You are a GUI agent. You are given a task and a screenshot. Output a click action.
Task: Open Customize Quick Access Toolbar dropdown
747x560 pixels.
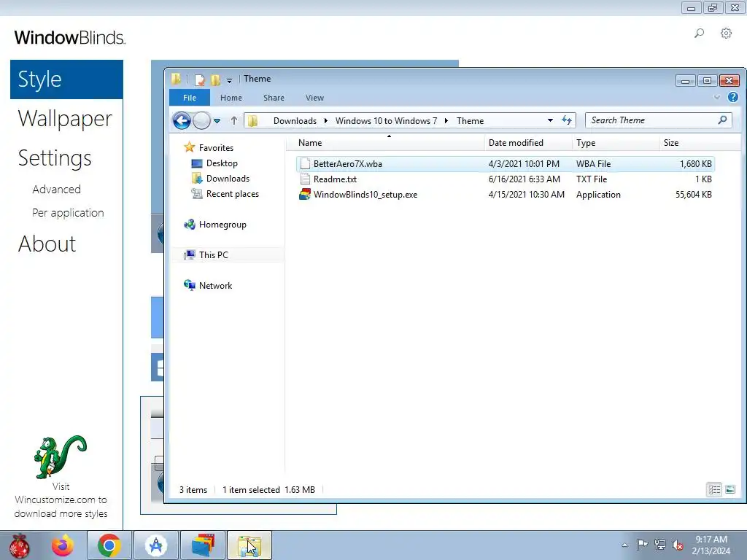pos(229,80)
